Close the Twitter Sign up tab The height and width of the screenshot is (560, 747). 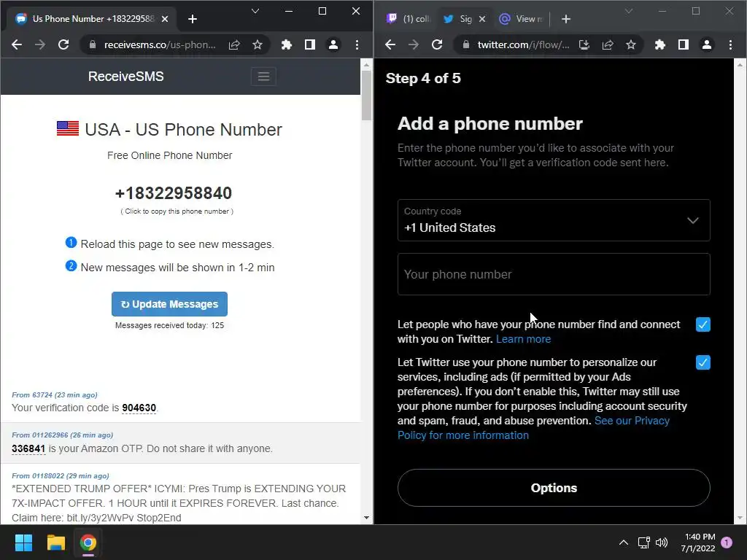pyautogui.click(x=482, y=19)
